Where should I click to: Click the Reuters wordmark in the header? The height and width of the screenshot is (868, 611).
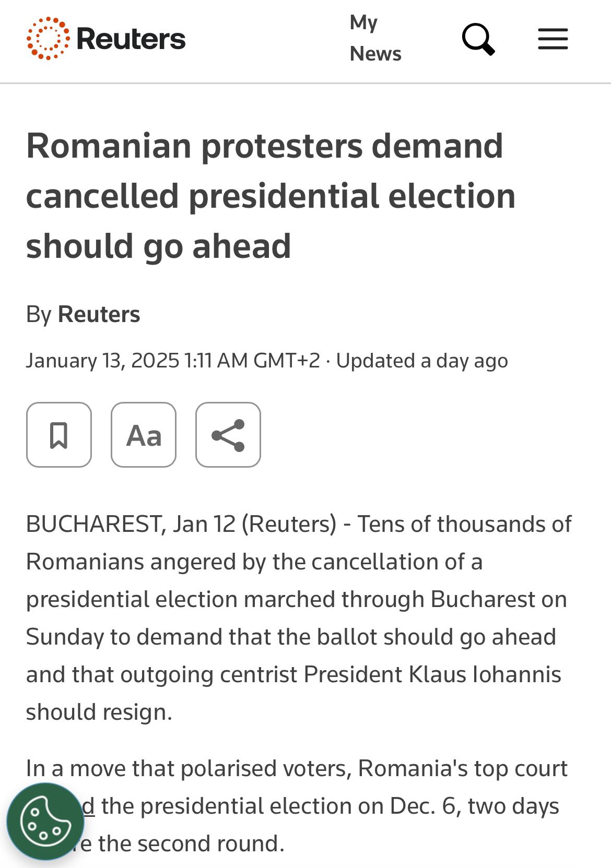click(x=131, y=39)
